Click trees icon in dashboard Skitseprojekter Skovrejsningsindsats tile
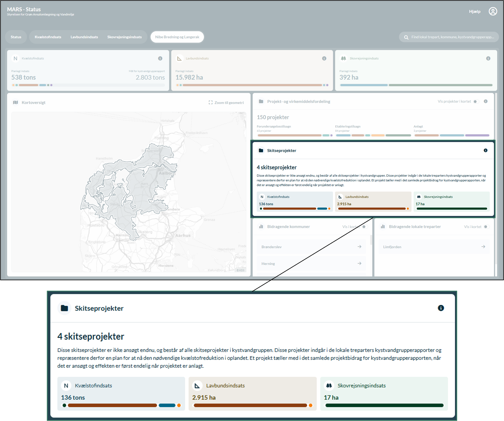The image size is (504, 421). 419,197
